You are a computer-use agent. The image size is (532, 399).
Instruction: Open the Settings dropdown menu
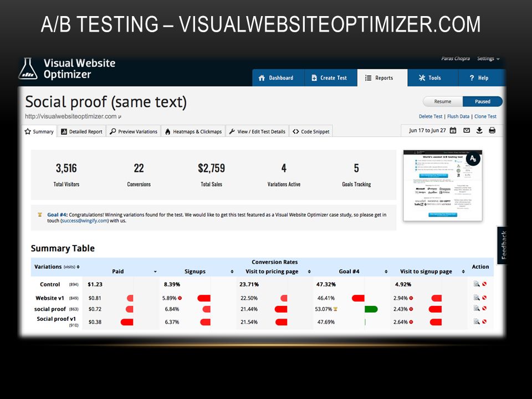(x=488, y=59)
